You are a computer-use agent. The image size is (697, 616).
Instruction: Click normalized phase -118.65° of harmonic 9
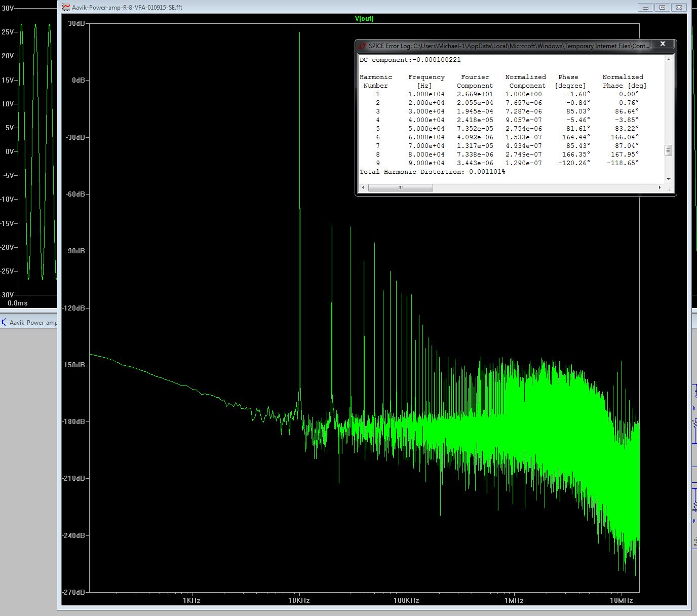pos(623,163)
